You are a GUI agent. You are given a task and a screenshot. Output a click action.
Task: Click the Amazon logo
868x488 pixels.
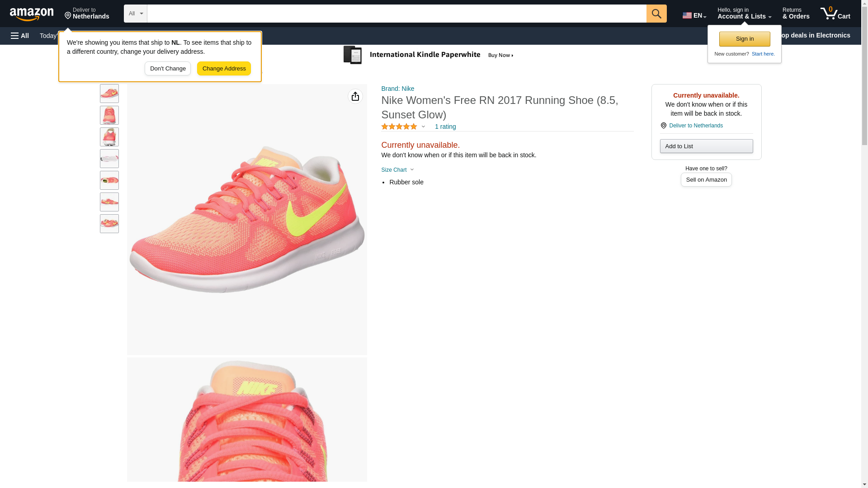click(x=32, y=14)
